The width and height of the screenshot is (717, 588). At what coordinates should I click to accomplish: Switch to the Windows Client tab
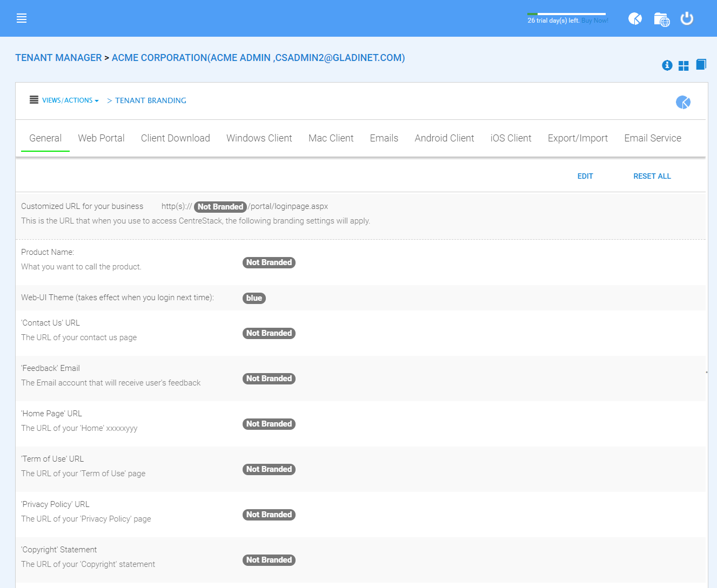click(259, 138)
